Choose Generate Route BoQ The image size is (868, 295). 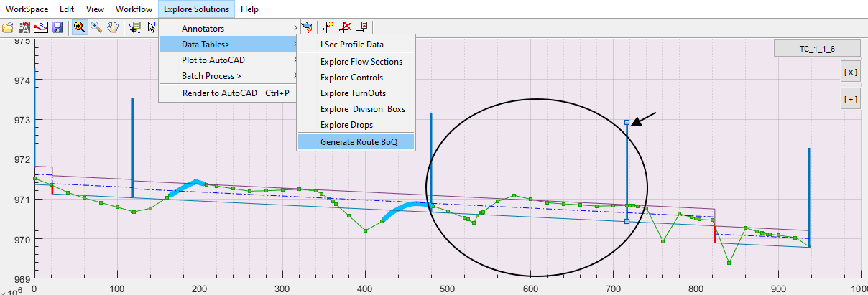tap(358, 141)
